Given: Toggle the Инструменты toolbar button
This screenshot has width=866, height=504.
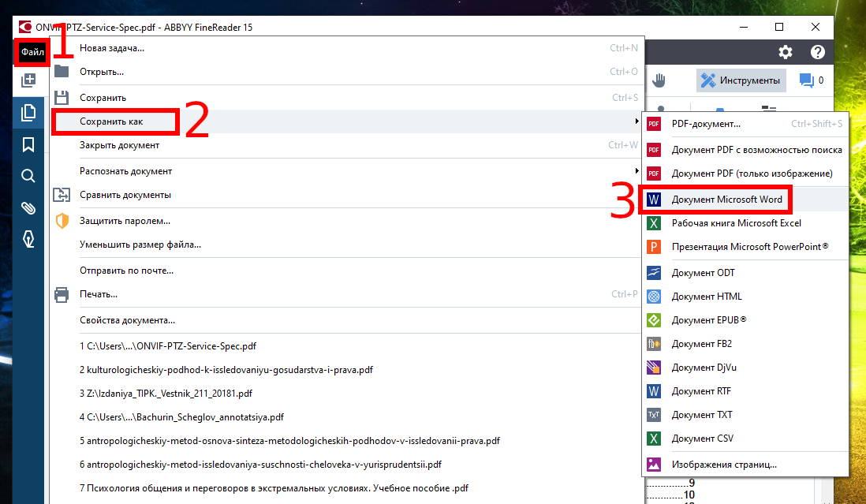Looking at the screenshot, I should (x=741, y=80).
